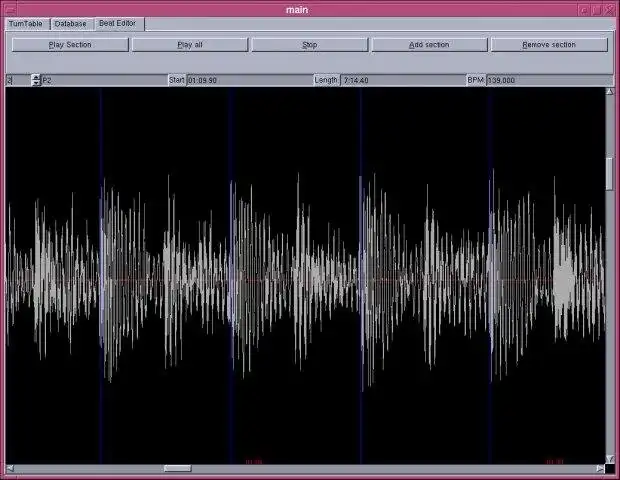Click the Start label
620x480 pixels.
(177, 80)
